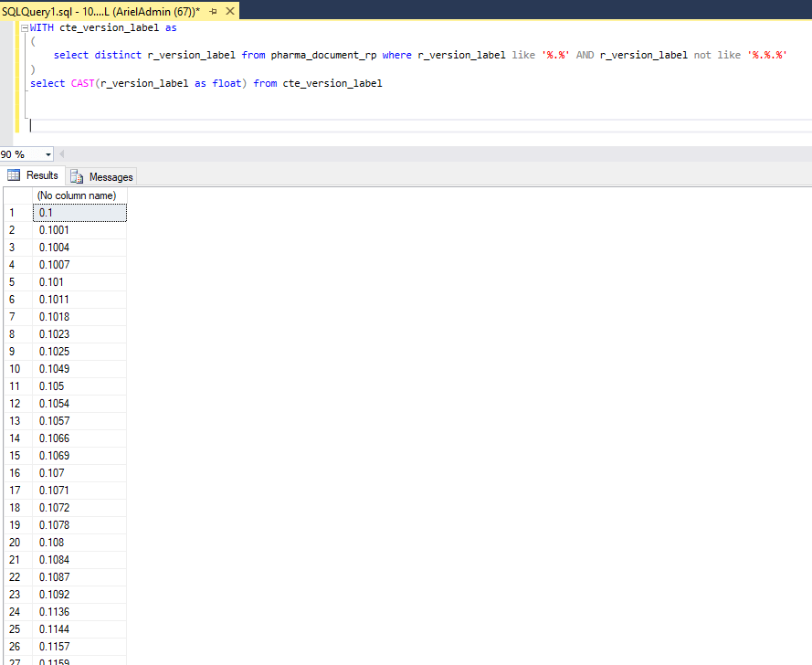
Task: Open the 90 % zoom dropdown
Action: (48, 154)
